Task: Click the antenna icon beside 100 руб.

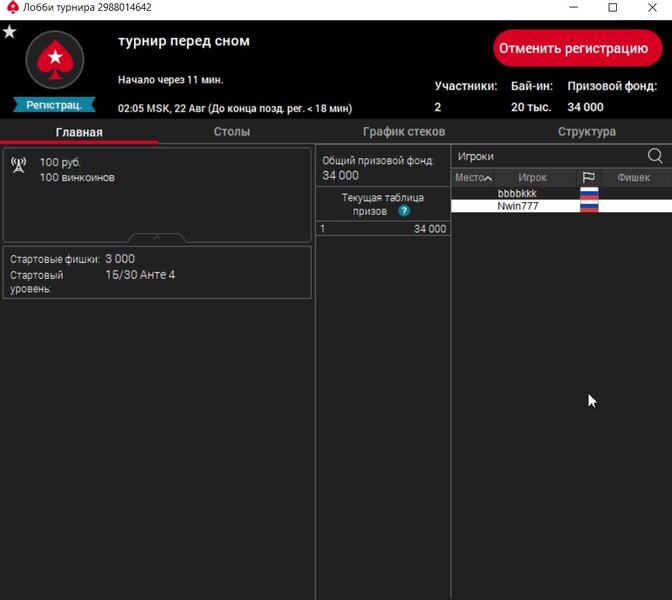Action: click(x=18, y=165)
